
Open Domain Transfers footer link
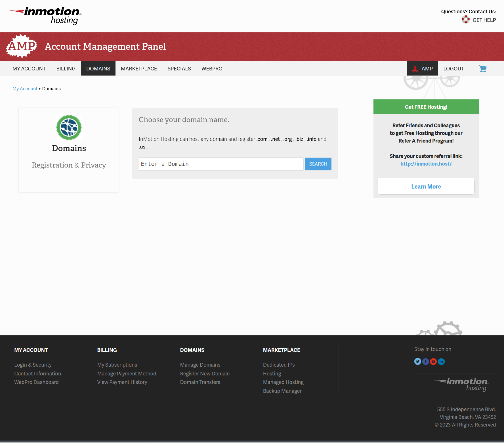point(200,382)
